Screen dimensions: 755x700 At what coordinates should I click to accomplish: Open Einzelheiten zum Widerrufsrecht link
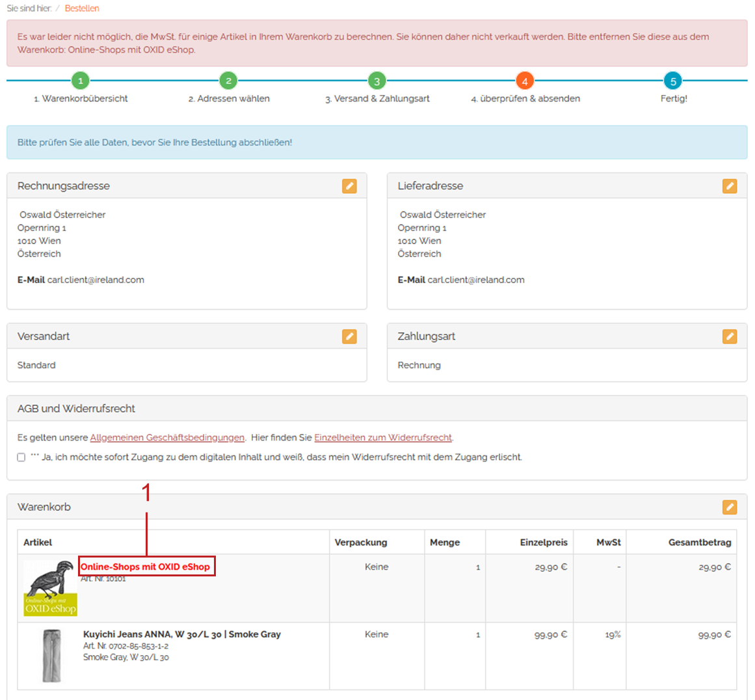pos(383,438)
